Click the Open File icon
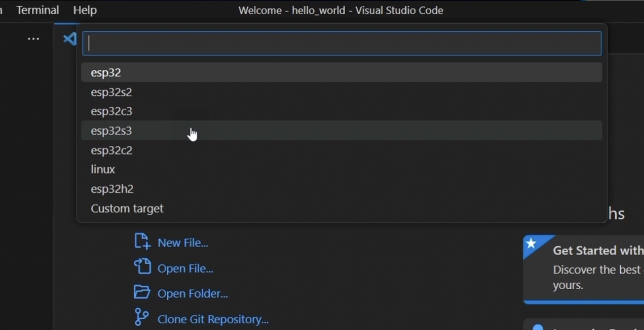This screenshot has width=644, height=330. (x=142, y=267)
